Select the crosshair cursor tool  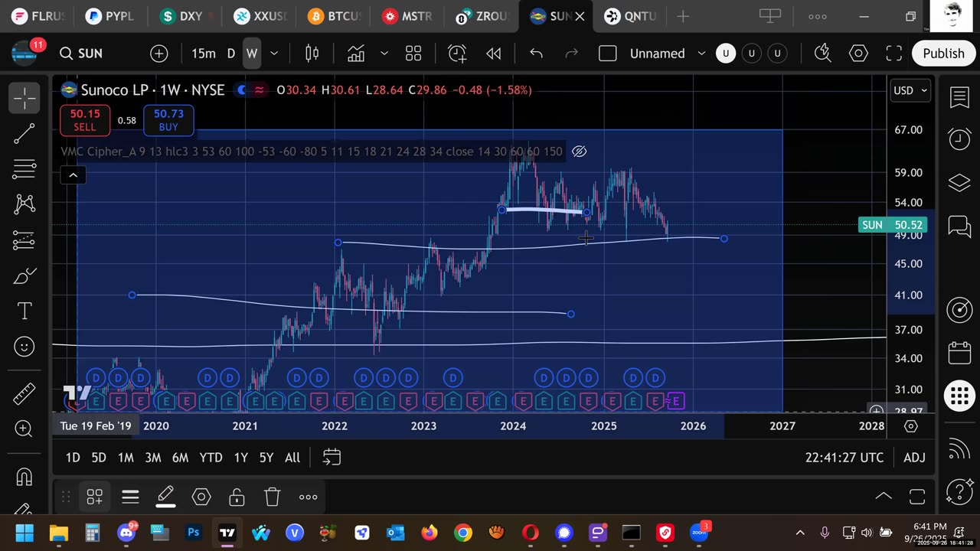pyautogui.click(x=24, y=99)
